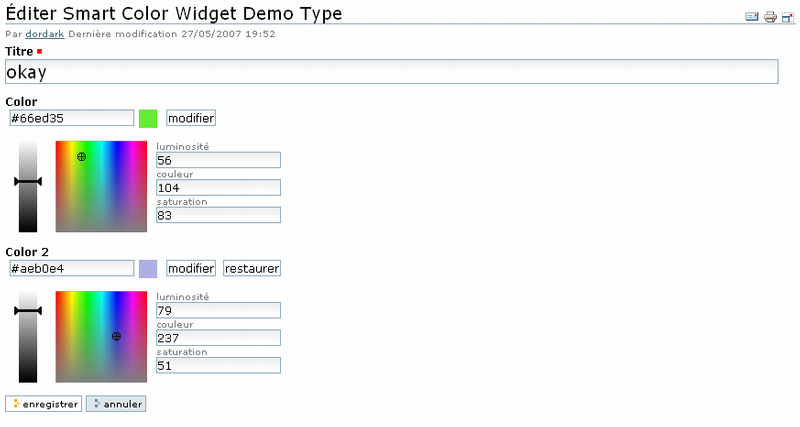The width and height of the screenshot is (800, 427).
Task: Save with the enregistrer button
Action: pyautogui.click(x=44, y=404)
